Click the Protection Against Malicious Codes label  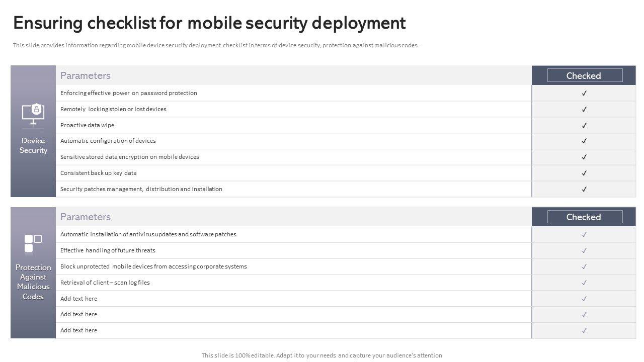(33, 282)
